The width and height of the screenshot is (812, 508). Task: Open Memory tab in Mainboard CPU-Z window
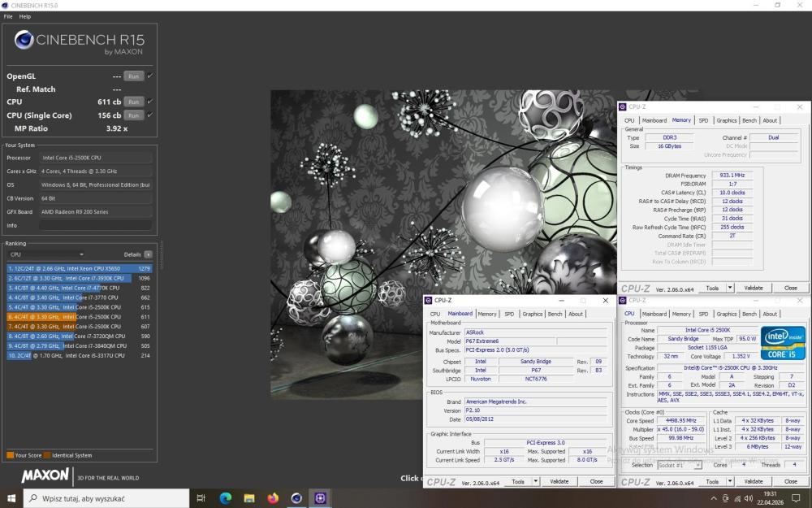[x=486, y=314]
